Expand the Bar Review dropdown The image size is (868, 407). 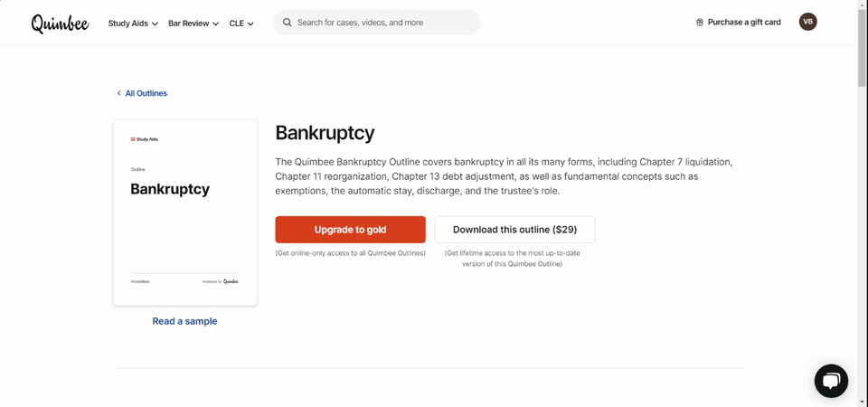[193, 24]
